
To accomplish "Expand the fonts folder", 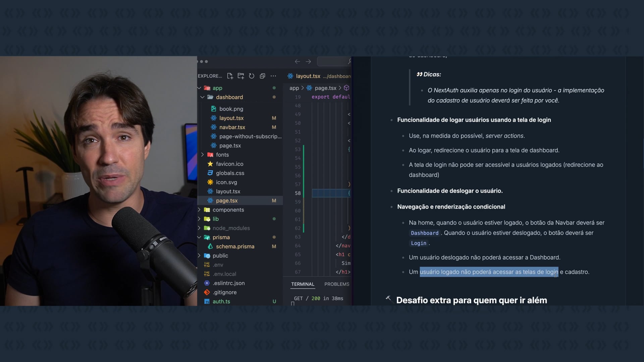I will click(203, 155).
